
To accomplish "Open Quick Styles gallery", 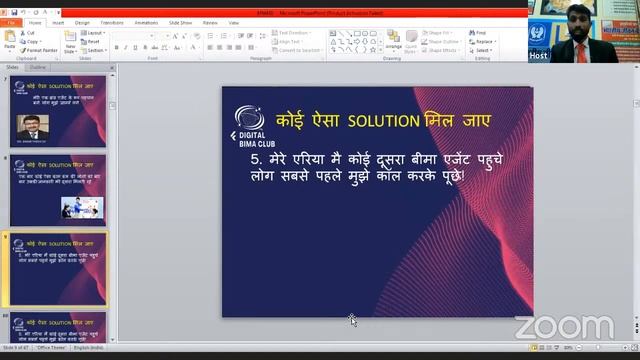I will pyautogui.click(x=411, y=42).
